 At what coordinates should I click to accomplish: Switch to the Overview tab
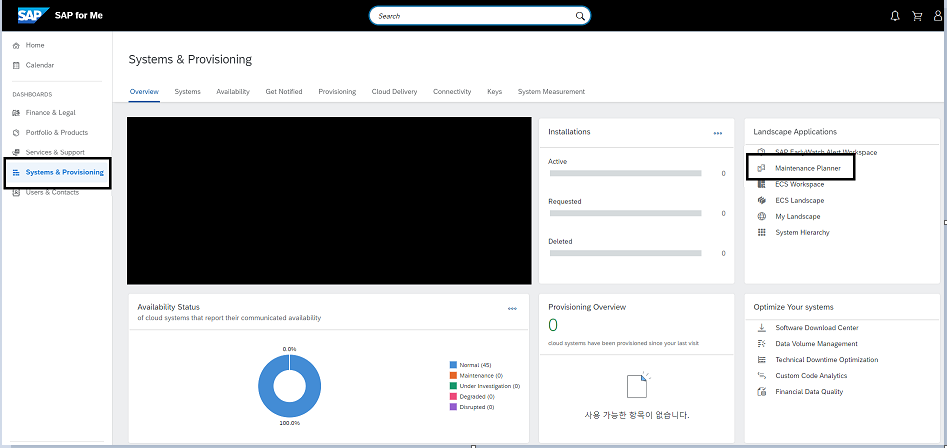pyautogui.click(x=144, y=92)
